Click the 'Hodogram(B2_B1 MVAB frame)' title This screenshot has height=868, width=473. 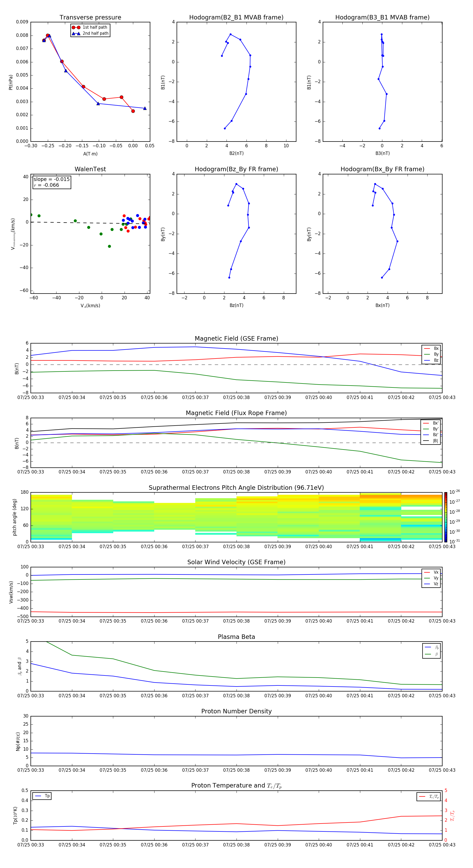pos(236,18)
